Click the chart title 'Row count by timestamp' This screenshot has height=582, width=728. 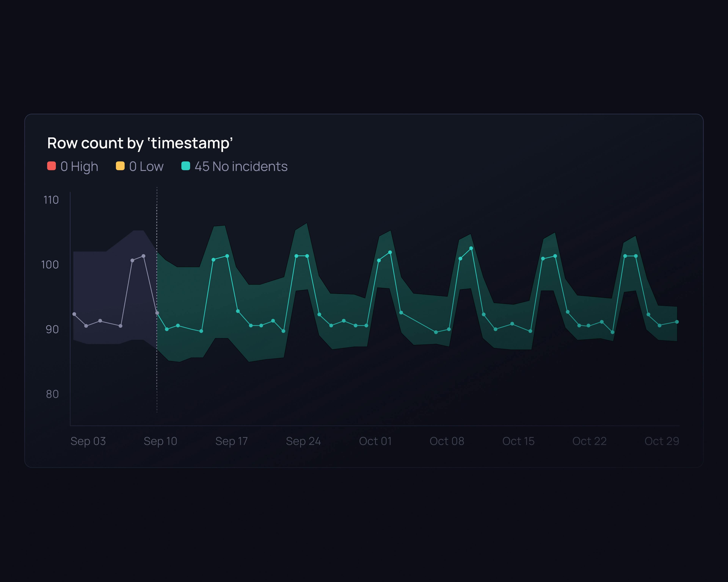coord(140,143)
